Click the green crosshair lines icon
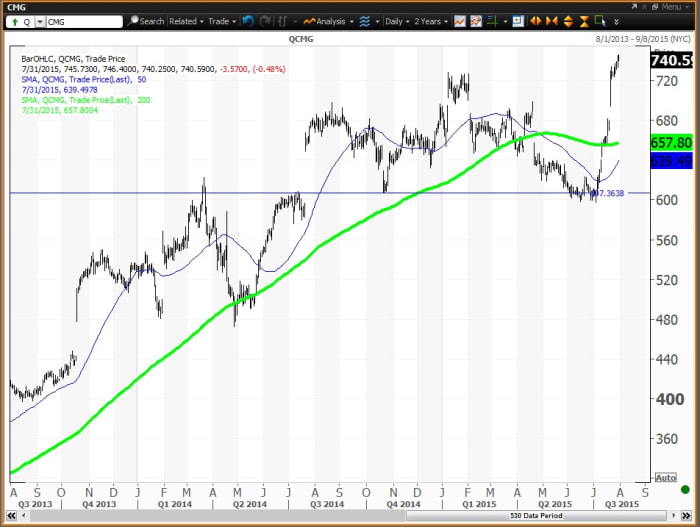The image size is (700, 527). pyautogui.click(x=492, y=21)
